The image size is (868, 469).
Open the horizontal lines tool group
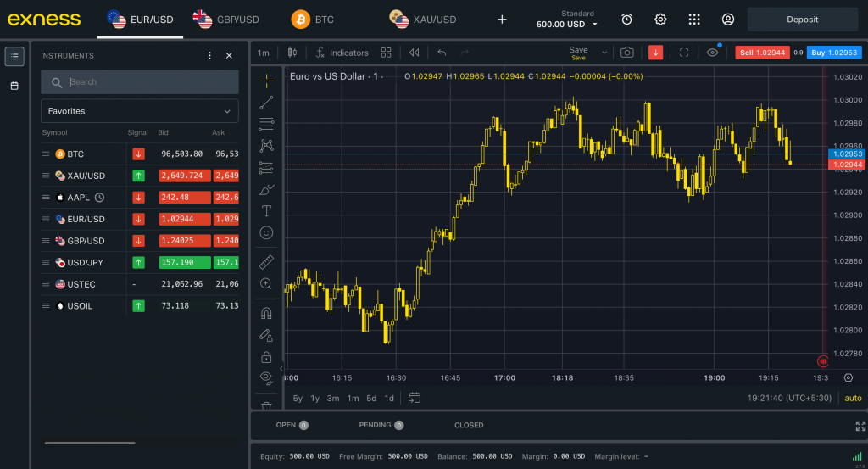tap(266, 124)
